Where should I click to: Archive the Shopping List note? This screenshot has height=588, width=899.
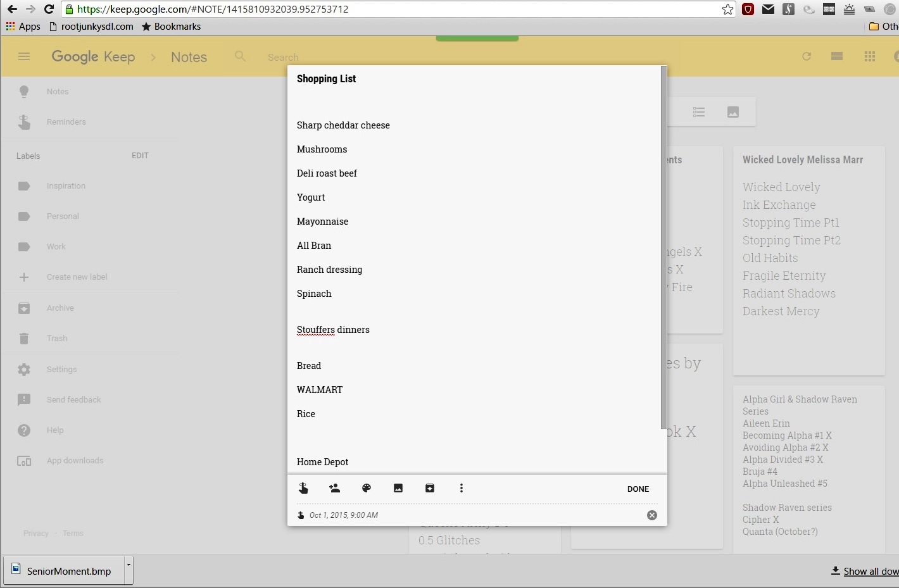click(x=430, y=488)
